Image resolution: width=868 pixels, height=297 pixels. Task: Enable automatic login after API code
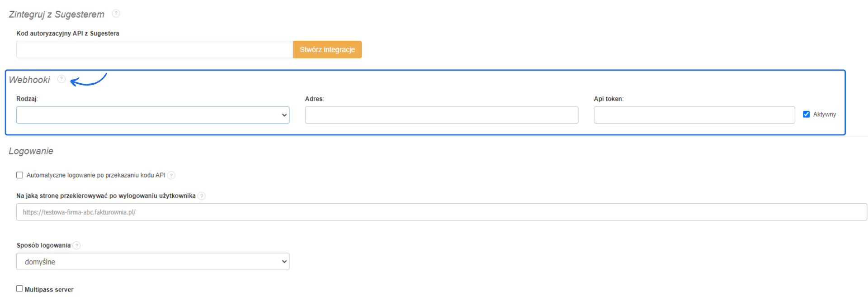point(19,175)
